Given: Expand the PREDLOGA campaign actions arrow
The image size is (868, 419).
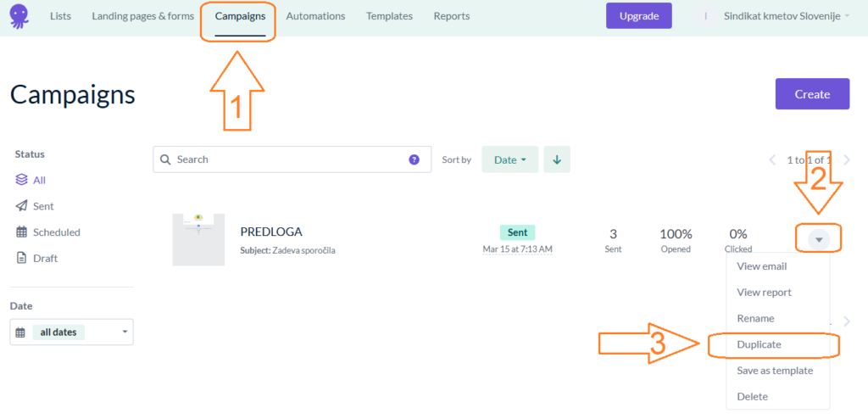Looking at the screenshot, I should point(819,239).
